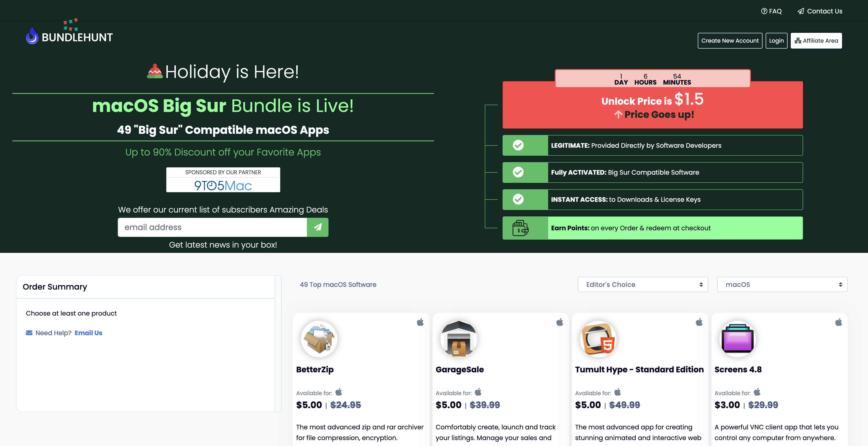Click the Earn Points info bar
The height and width of the screenshot is (446, 868).
[652, 228]
